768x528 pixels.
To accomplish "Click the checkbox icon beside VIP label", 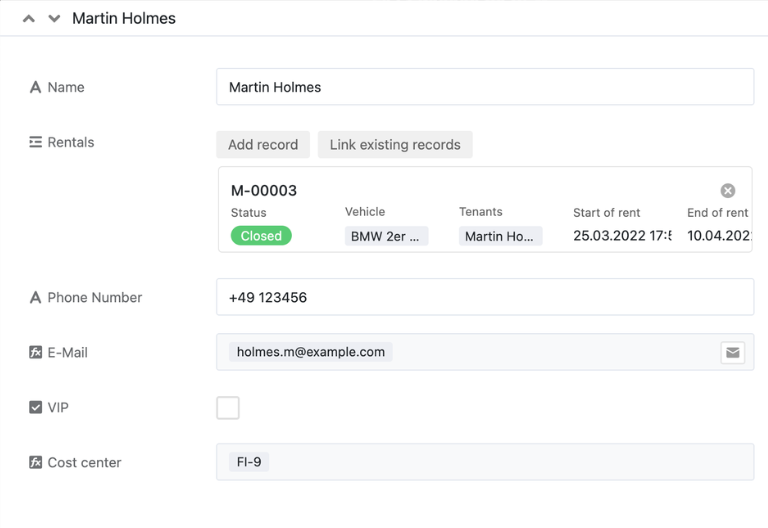I will (36, 407).
